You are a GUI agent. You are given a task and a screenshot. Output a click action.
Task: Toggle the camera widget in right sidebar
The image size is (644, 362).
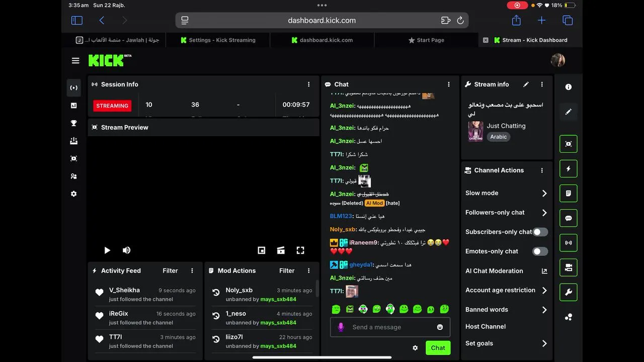click(x=569, y=267)
